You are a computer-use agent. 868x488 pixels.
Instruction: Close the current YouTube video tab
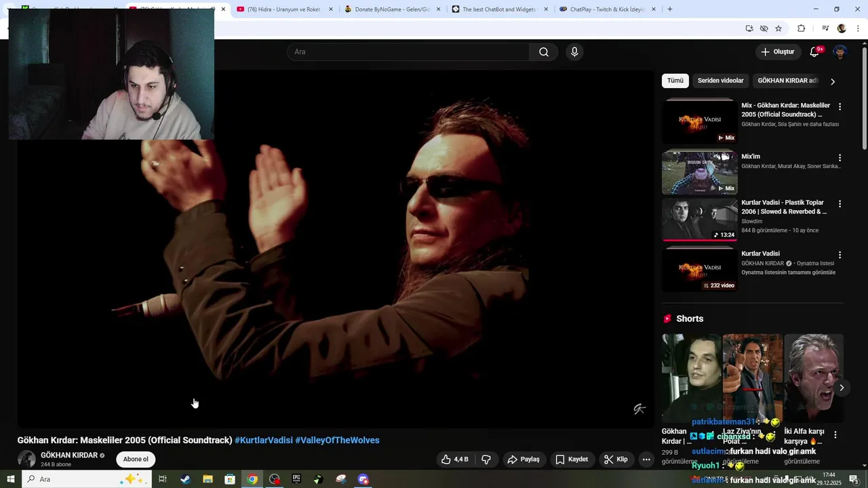click(x=223, y=9)
